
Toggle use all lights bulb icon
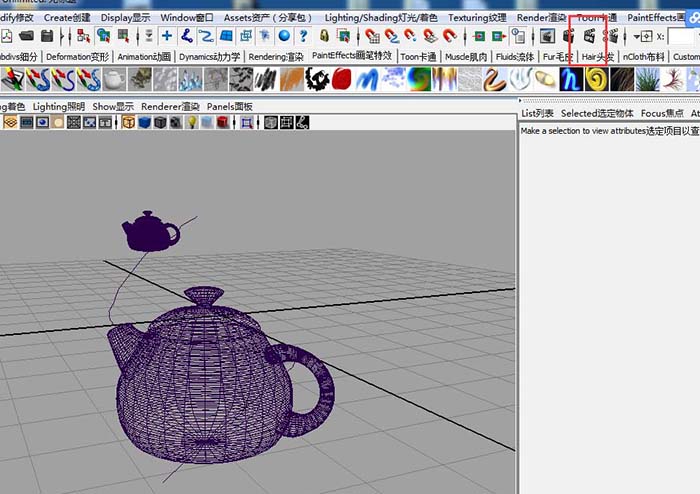click(192, 122)
